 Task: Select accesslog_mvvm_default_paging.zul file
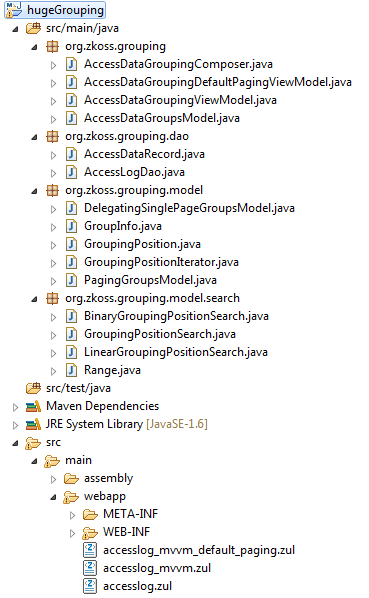(x=199, y=550)
